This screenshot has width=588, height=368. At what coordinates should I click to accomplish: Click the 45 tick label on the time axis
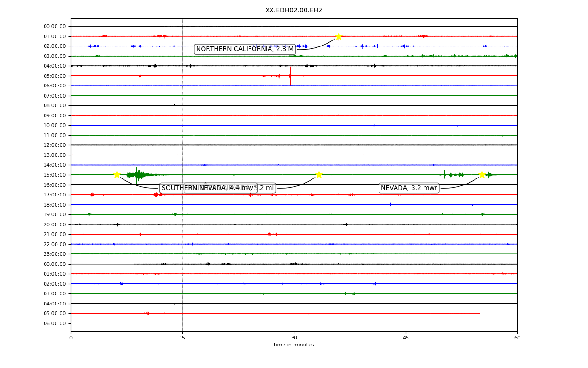click(x=406, y=338)
